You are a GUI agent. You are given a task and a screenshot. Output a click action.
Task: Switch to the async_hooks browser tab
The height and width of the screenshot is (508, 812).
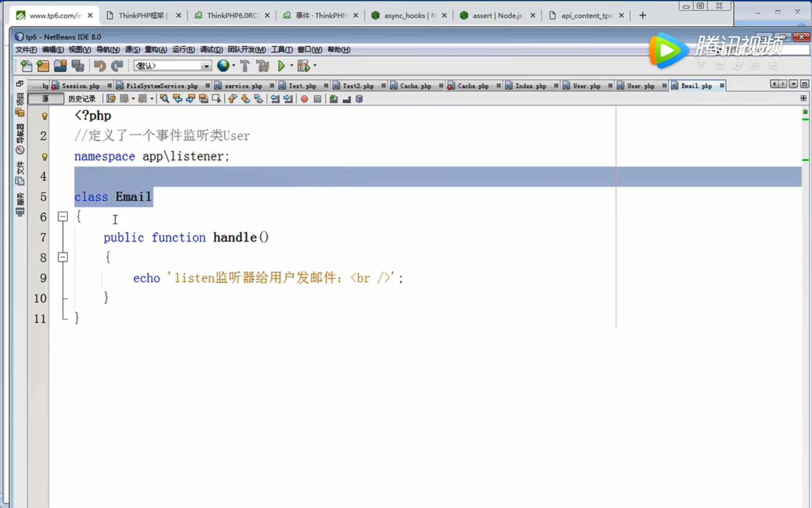[x=408, y=15]
